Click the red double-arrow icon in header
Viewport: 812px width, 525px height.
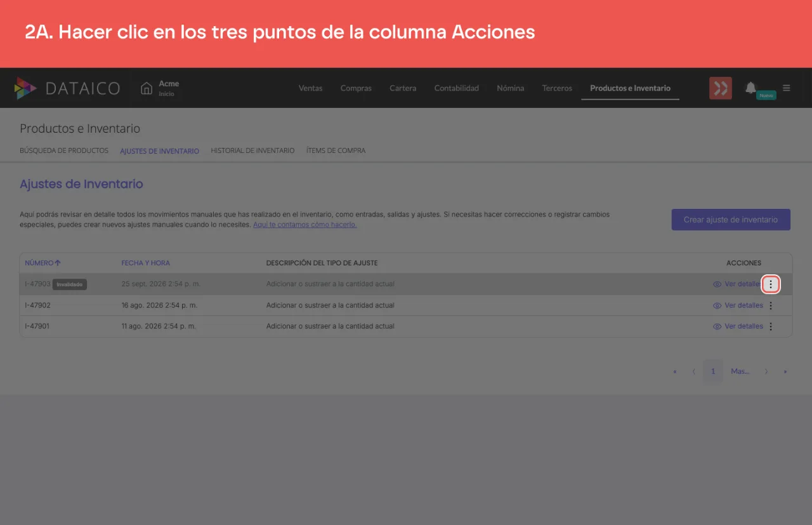(x=721, y=88)
